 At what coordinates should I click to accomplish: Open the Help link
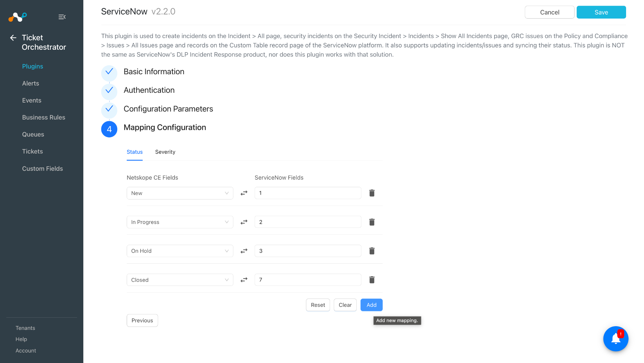(21, 339)
